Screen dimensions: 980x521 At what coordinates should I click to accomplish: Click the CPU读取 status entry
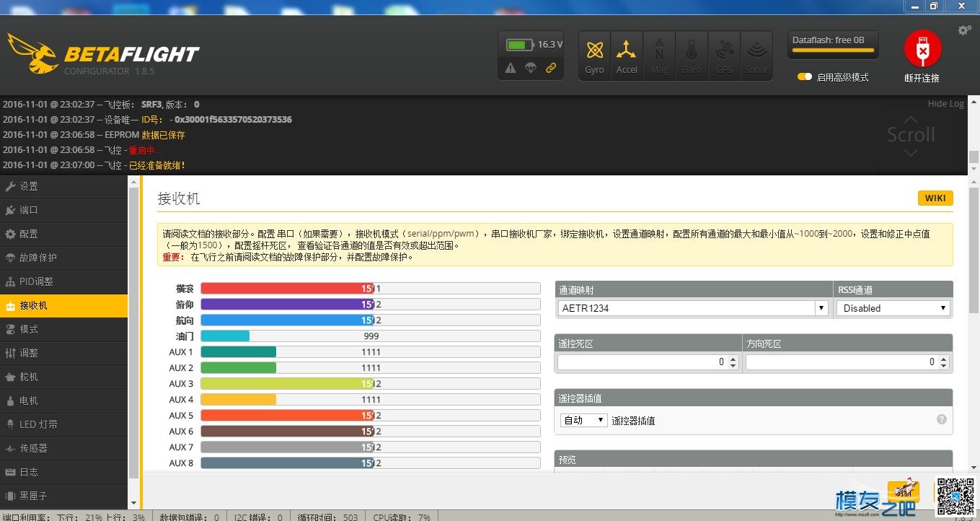tap(402, 517)
